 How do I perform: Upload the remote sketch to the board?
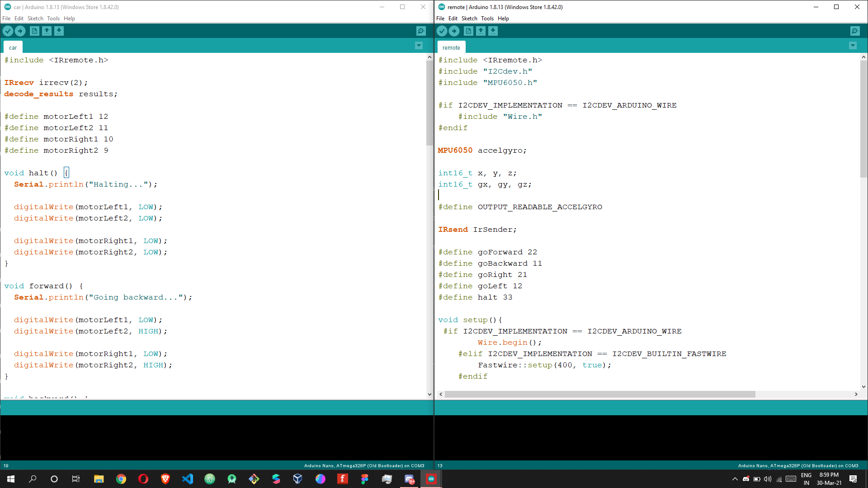pyautogui.click(x=454, y=31)
